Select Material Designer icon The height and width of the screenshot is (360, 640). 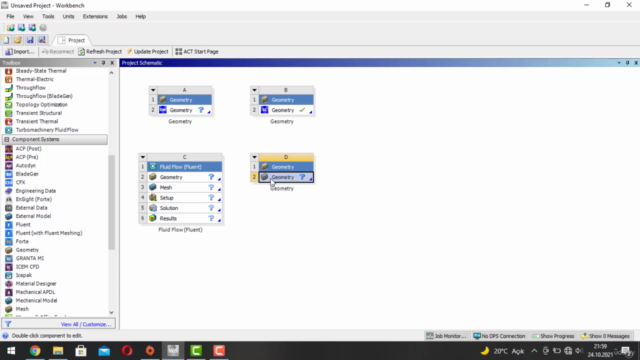tap(9, 284)
